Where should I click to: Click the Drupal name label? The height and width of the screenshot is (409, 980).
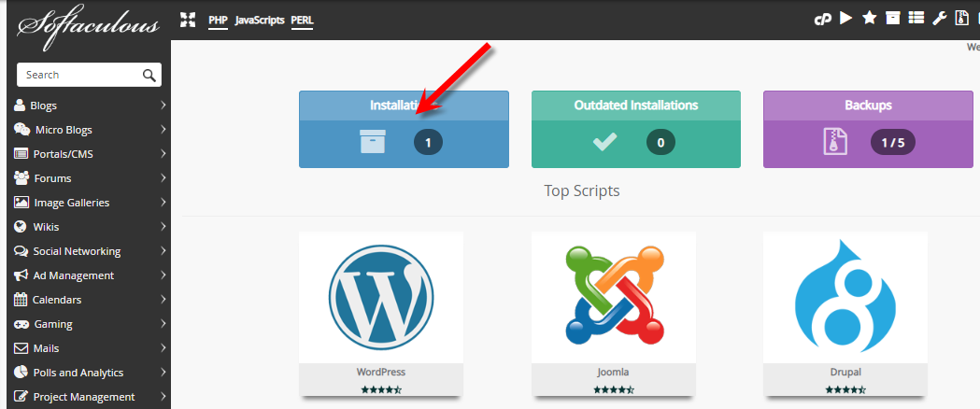pyautogui.click(x=845, y=373)
